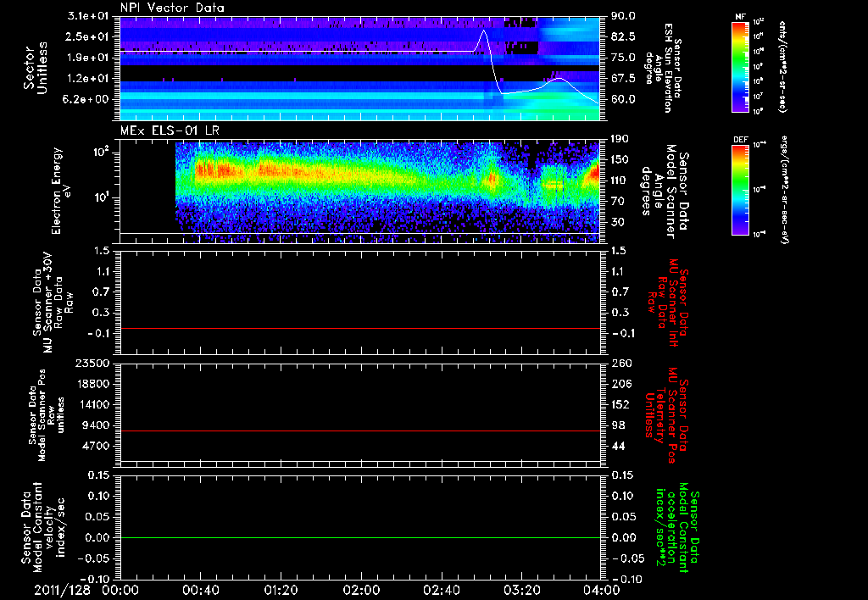Click the white 'Model Scanner Angle degrees' label
This screenshot has width=868, height=600.
[665, 192]
